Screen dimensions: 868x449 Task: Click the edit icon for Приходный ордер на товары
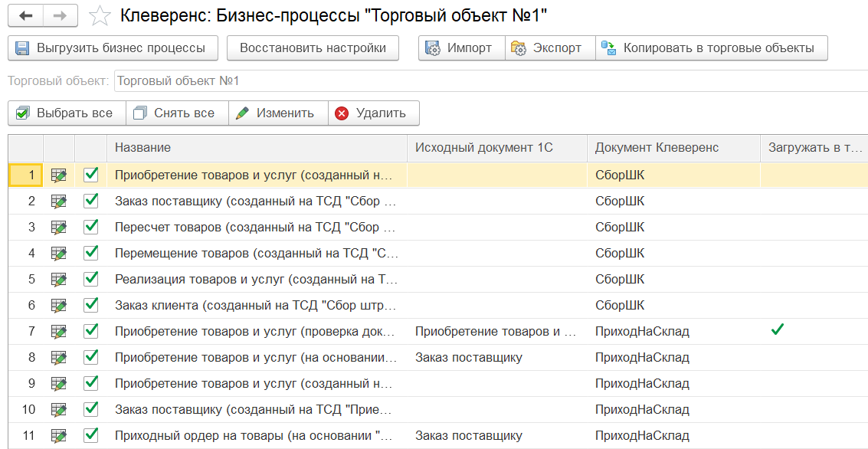(59, 436)
